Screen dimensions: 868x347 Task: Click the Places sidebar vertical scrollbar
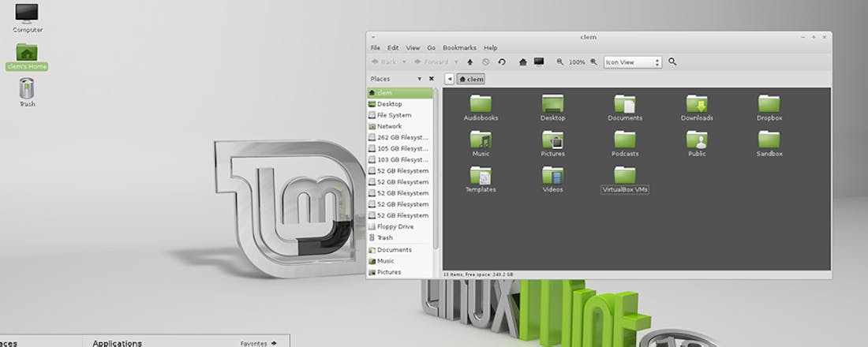click(436, 169)
